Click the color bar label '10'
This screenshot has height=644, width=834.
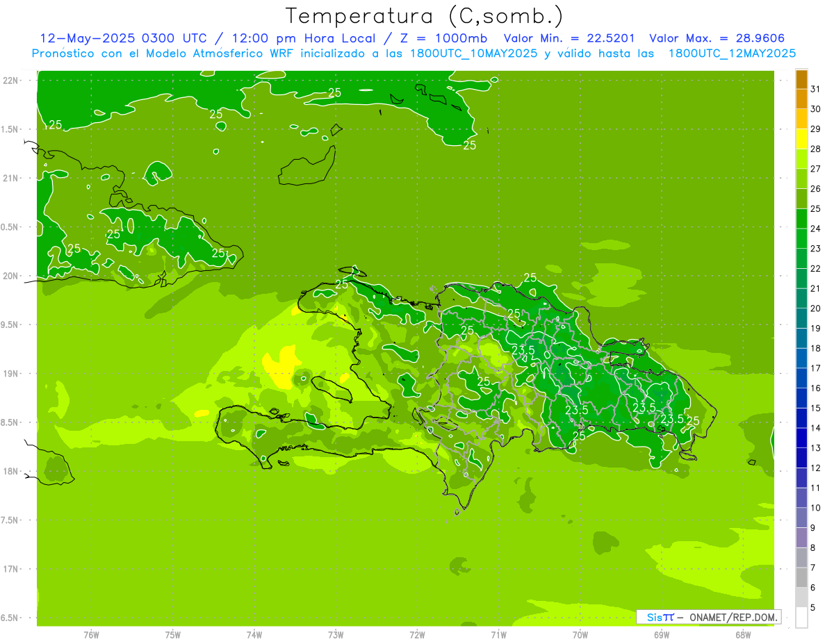tap(815, 508)
